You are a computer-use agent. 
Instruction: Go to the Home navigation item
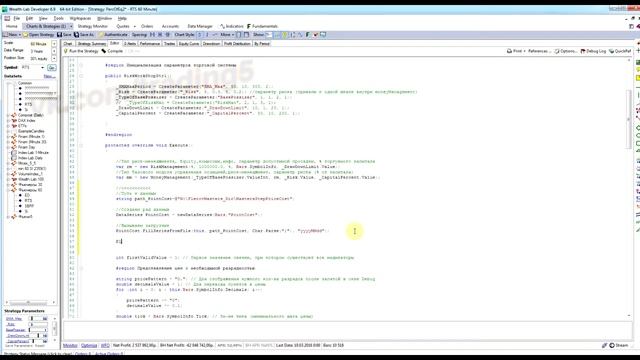coord(11,26)
